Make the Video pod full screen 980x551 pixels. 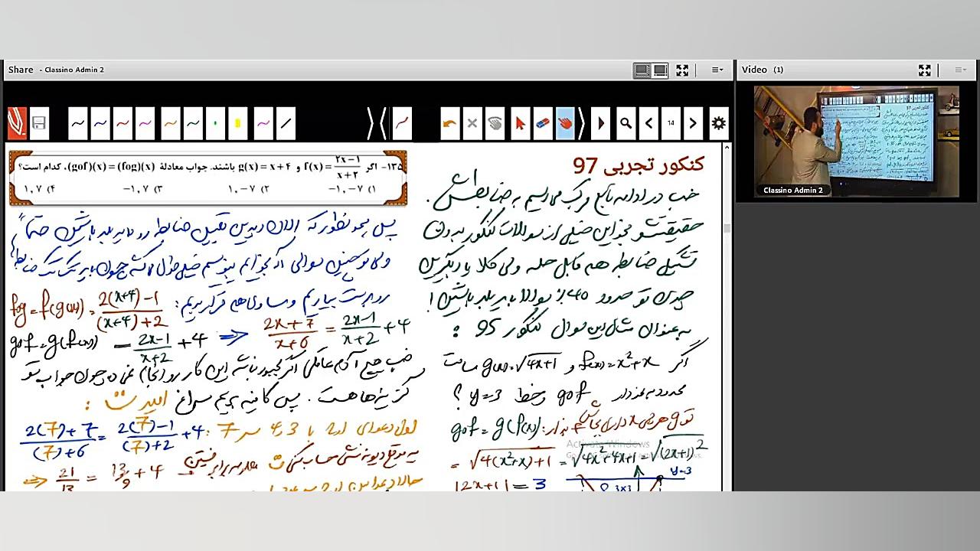pyautogui.click(x=925, y=70)
